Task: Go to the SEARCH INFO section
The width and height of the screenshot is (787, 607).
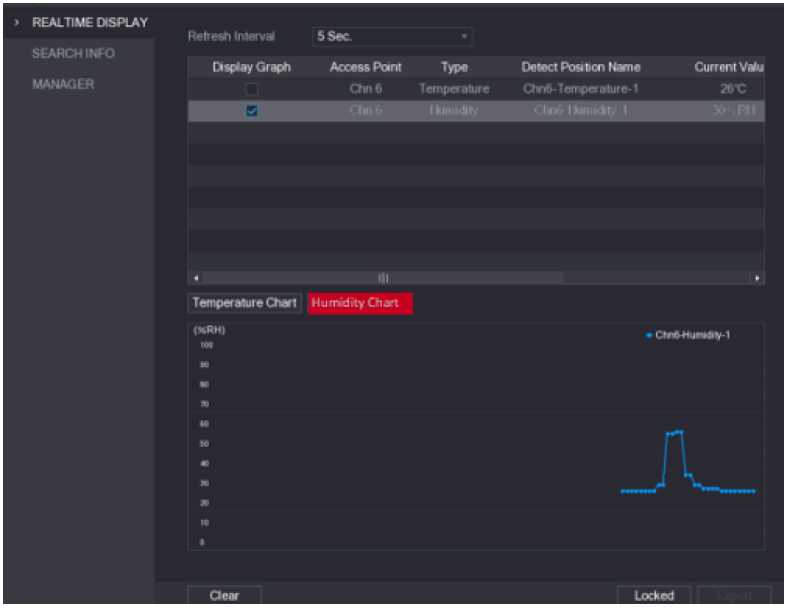Action: coord(73,53)
